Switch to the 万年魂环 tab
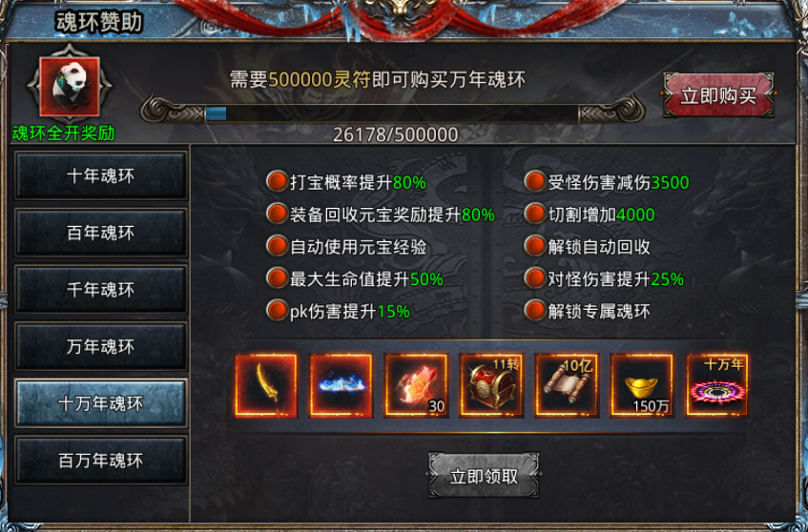 pyautogui.click(x=100, y=347)
